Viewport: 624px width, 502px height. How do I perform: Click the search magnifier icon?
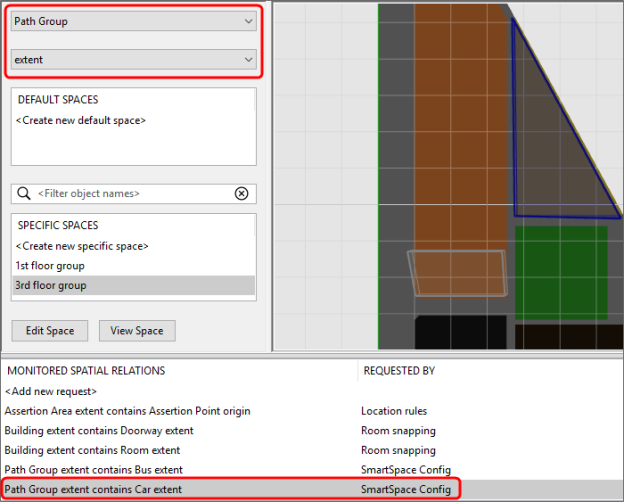tap(24, 193)
